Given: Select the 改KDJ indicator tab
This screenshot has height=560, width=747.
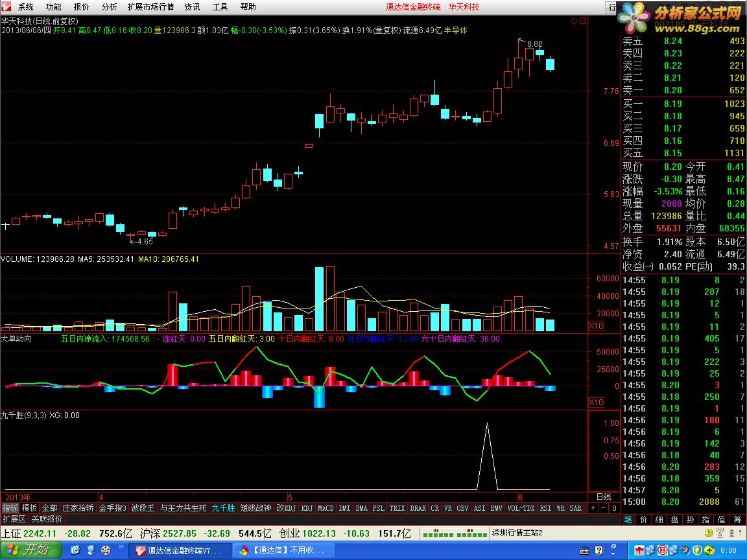Looking at the screenshot, I should click(x=287, y=508).
